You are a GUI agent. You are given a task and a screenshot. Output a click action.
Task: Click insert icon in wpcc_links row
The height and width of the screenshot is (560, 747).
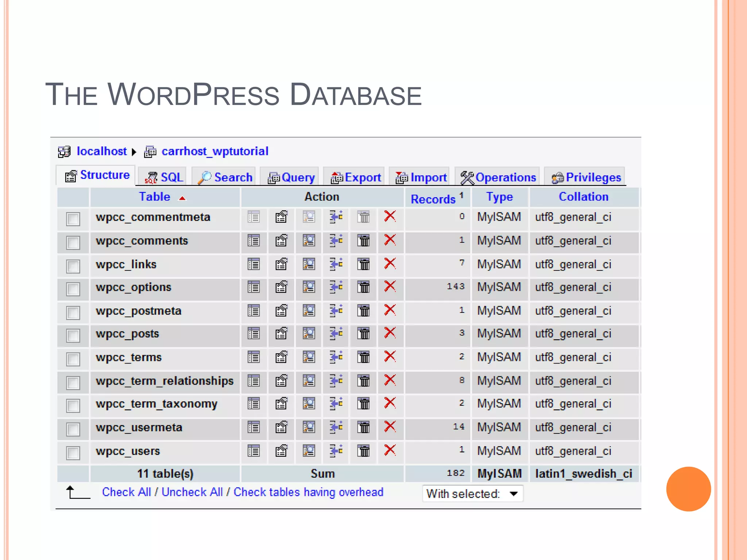(336, 264)
